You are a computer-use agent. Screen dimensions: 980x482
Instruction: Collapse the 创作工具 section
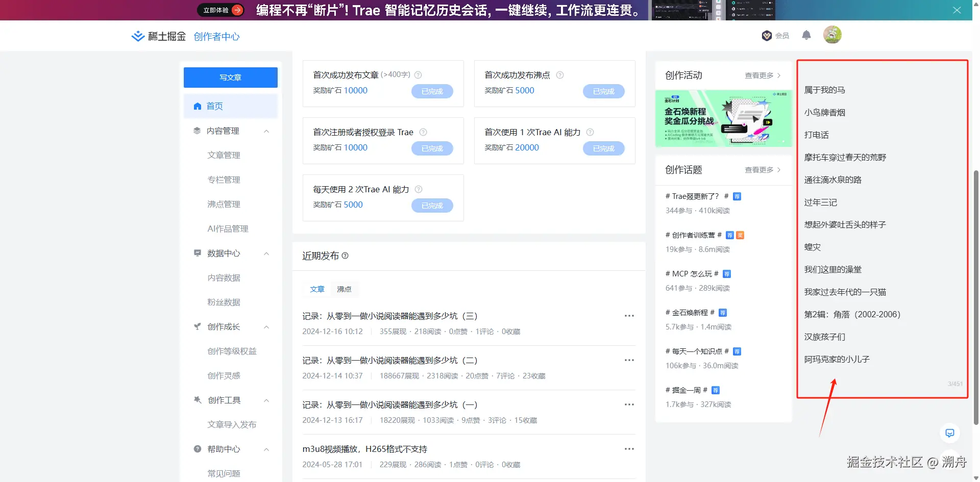[266, 400]
